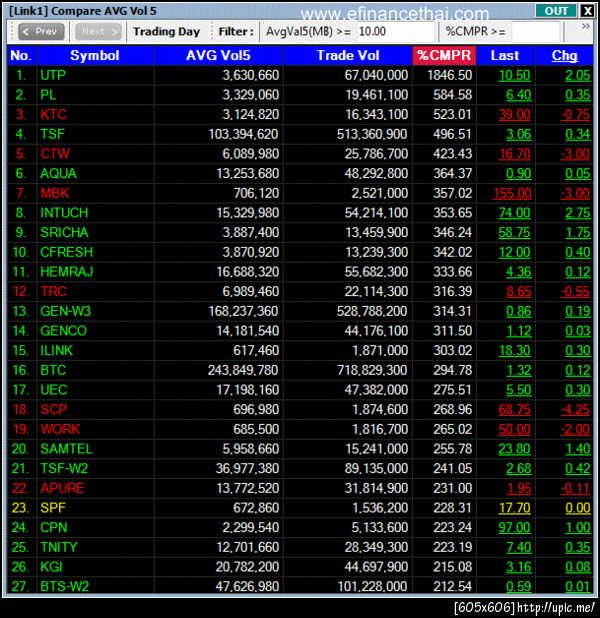Select the Trading Day toolbar label
This screenshot has height=618, width=600.
coord(166,32)
